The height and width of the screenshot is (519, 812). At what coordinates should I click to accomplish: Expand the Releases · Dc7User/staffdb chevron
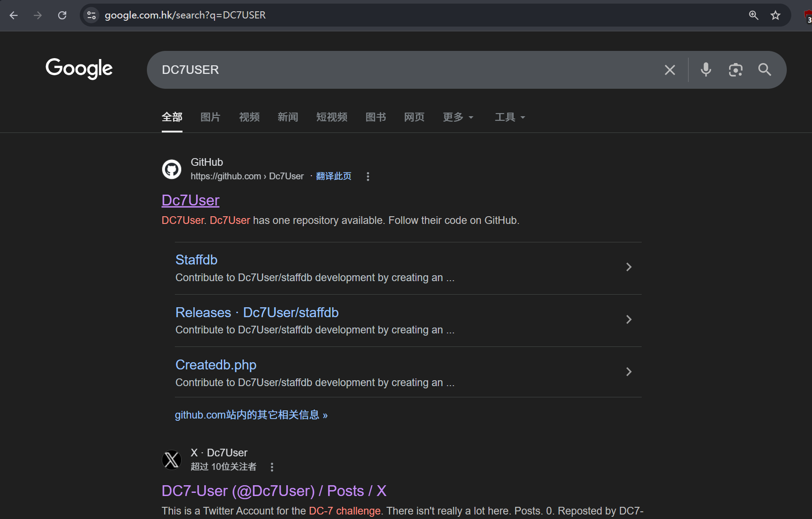629,319
